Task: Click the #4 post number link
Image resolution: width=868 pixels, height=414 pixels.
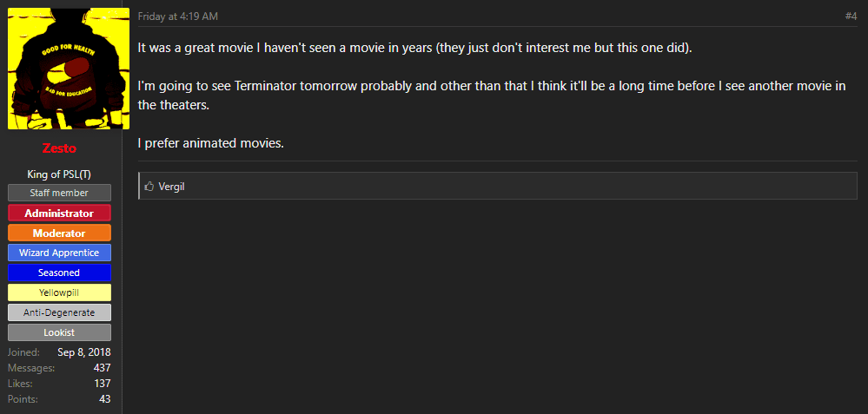Action: 851,16
